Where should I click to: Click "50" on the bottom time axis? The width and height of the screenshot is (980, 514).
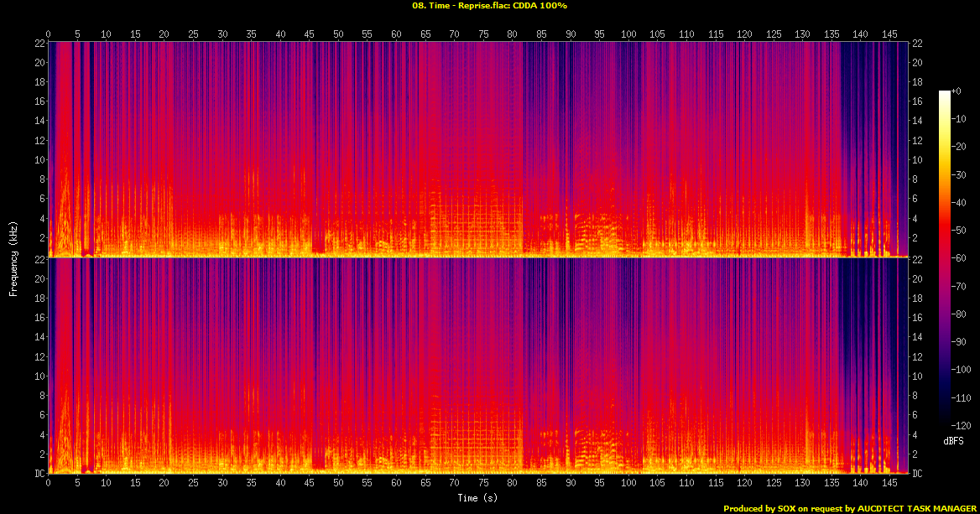click(338, 483)
